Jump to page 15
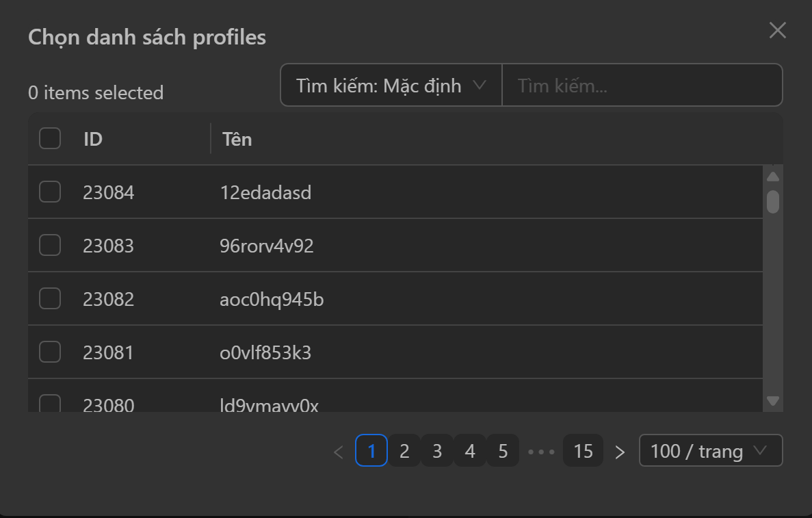Image resolution: width=812 pixels, height=518 pixels. click(583, 452)
